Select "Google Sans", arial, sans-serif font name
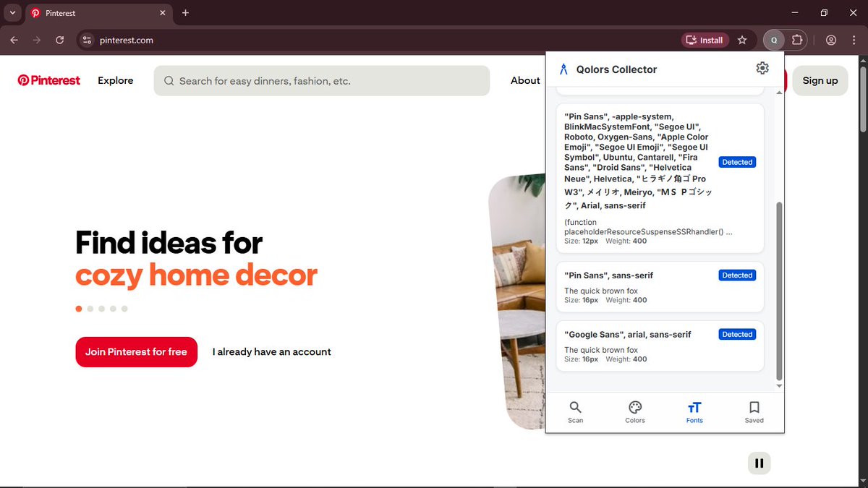 (628, 335)
